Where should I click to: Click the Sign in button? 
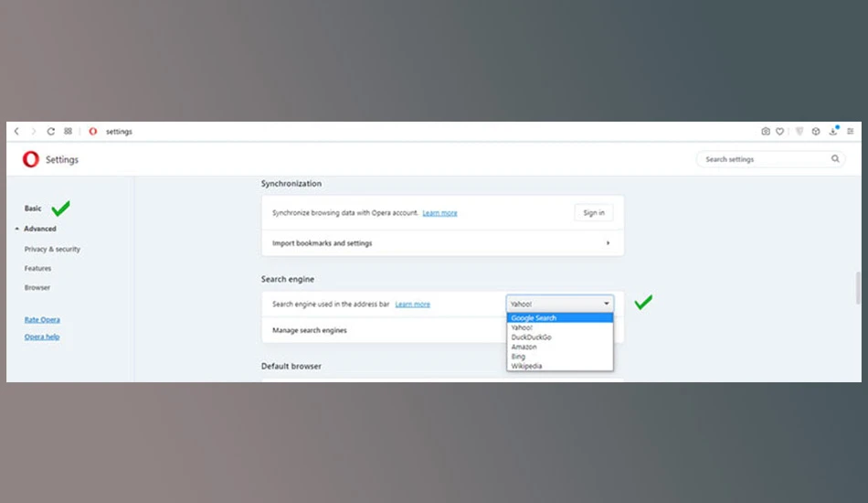[594, 213]
